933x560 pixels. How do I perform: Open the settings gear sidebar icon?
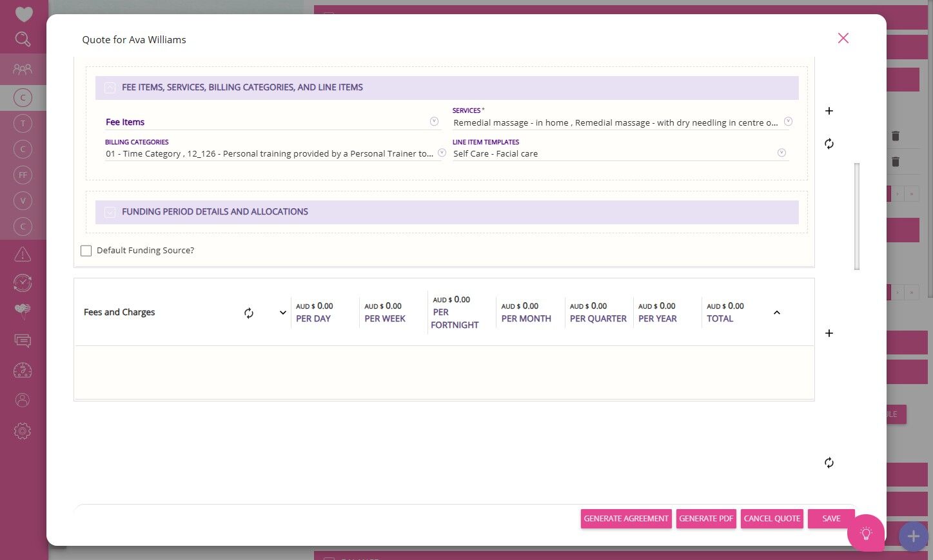tap(23, 431)
